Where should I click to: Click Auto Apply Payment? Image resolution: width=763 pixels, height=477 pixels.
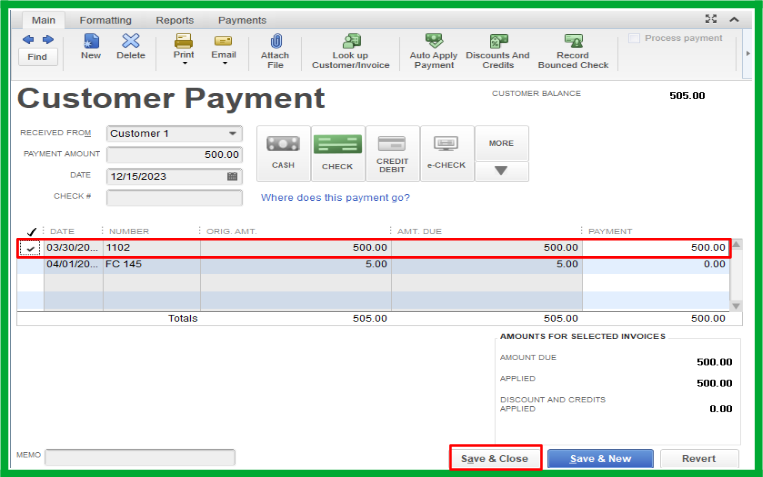point(433,51)
